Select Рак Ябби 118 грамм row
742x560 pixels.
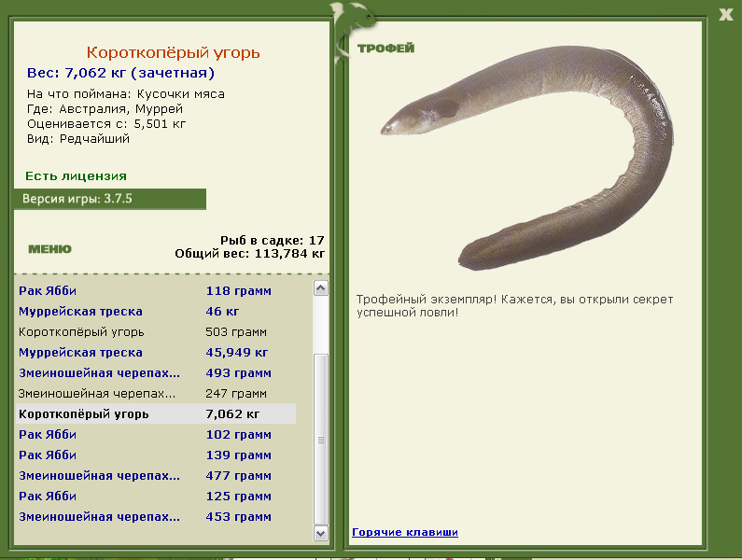point(156,290)
